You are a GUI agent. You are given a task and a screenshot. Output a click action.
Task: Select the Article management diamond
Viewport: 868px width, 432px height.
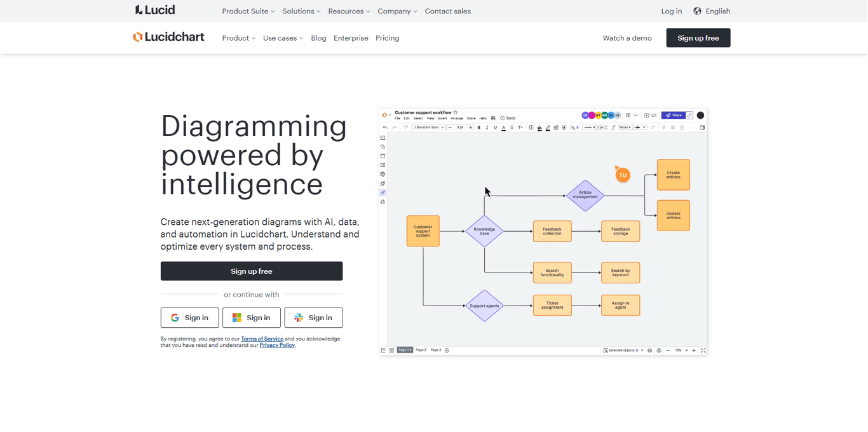(585, 196)
